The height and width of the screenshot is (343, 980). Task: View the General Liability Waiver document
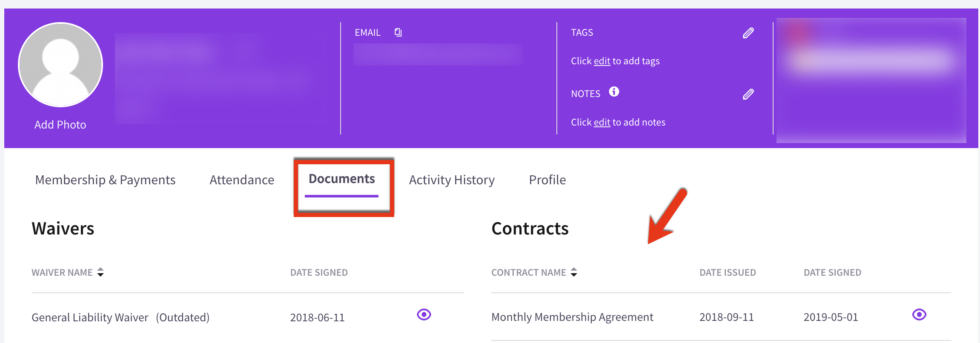[424, 314]
